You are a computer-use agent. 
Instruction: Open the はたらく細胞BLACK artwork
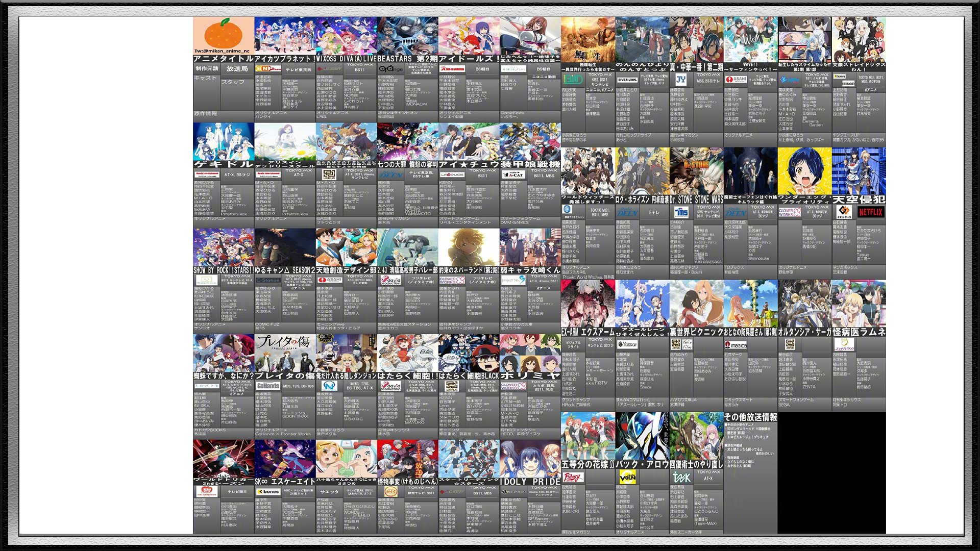click(x=469, y=353)
